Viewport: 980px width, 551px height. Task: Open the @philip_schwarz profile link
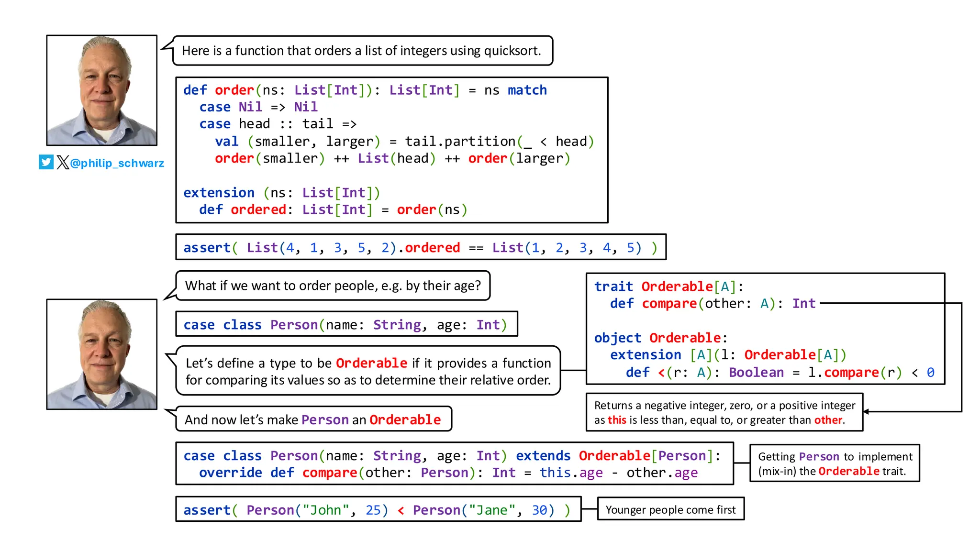click(117, 163)
